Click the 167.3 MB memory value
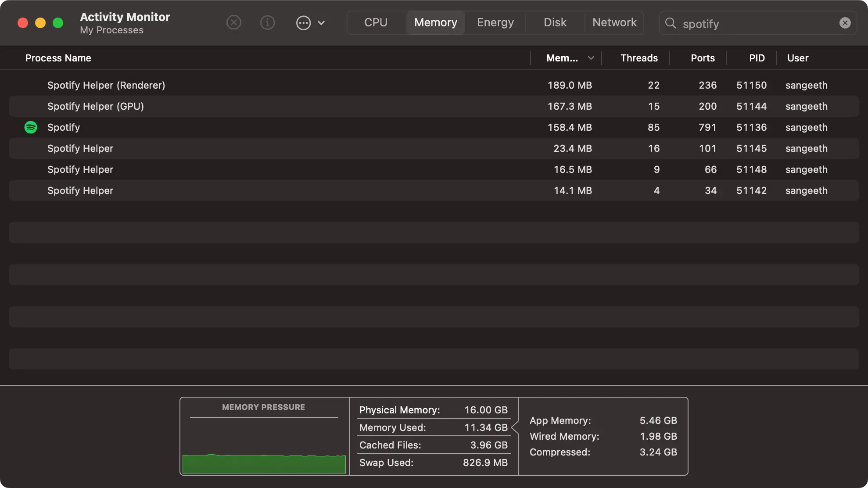Viewport: 868px width, 488px height. 570,106
